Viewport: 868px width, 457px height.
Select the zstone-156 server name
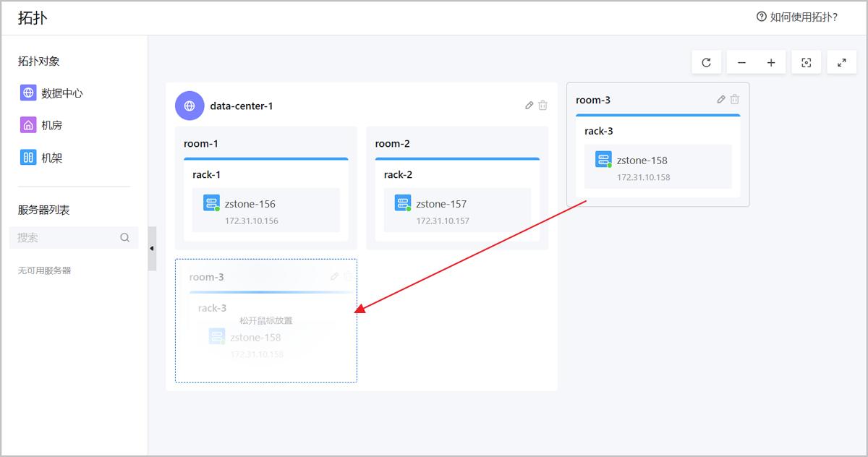pos(250,204)
